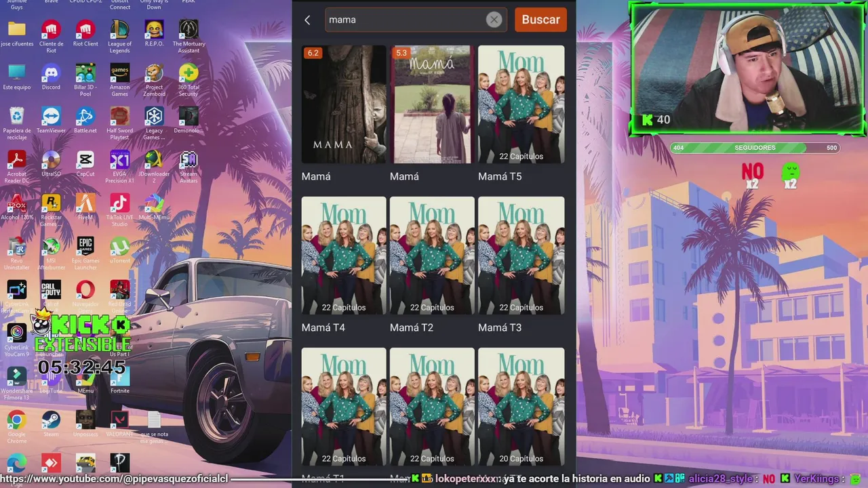Screen dimensions: 868x488
Task: Open Opera browser desktop icon
Action: click(85, 293)
